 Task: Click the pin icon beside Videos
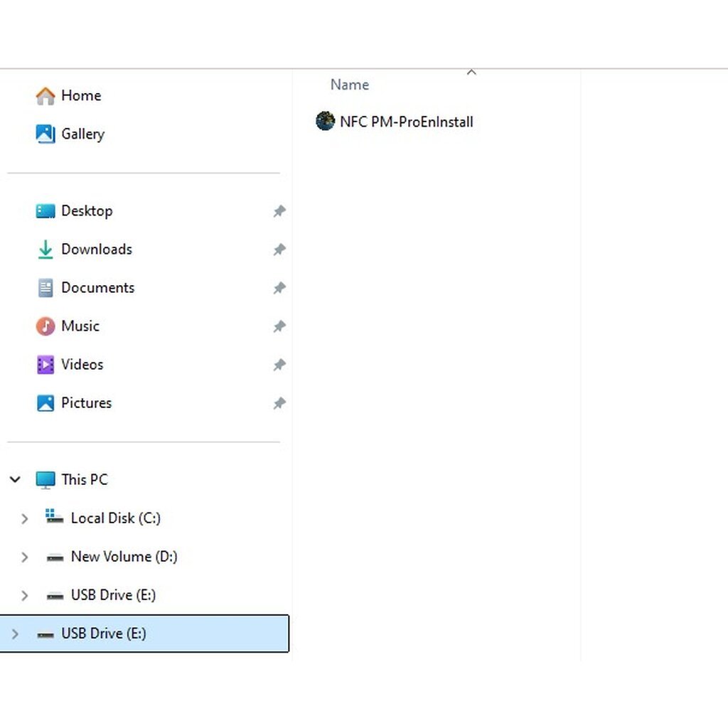(279, 365)
